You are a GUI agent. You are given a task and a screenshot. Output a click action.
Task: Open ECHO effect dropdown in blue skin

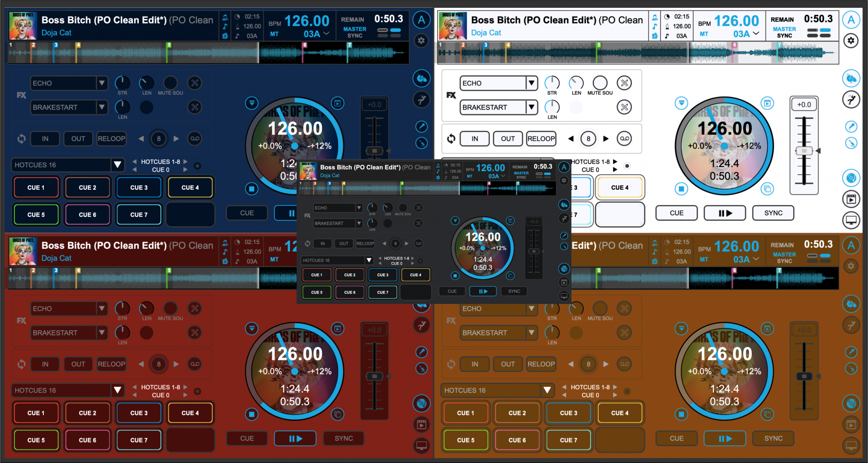(69, 83)
